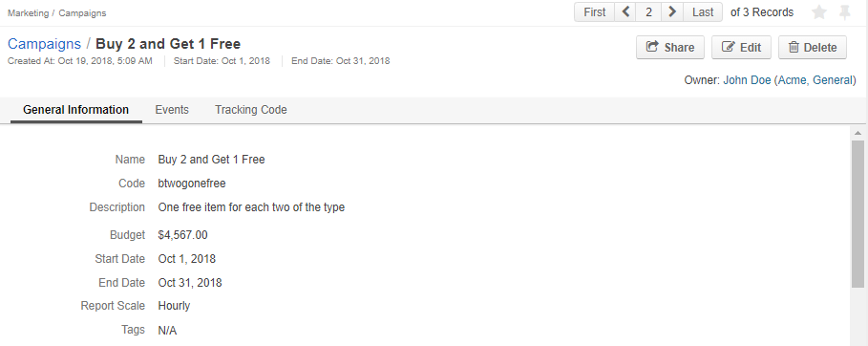Jump to the Last record
The height and width of the screenshot is (346, 868).
703,11
